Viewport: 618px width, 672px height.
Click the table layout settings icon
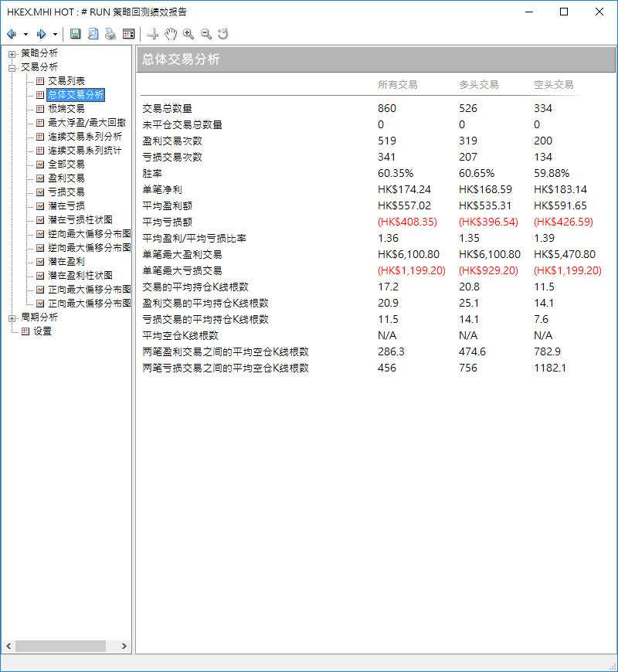click(128, 34)
